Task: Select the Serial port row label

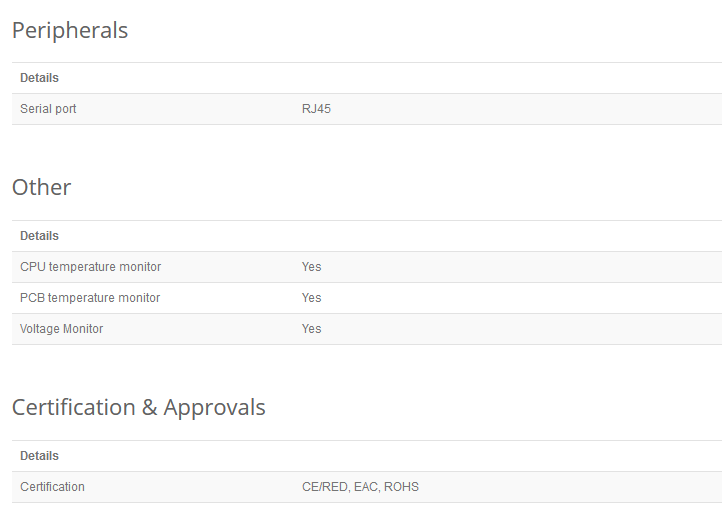Action: pyautogui.click(x=48, y=109)
